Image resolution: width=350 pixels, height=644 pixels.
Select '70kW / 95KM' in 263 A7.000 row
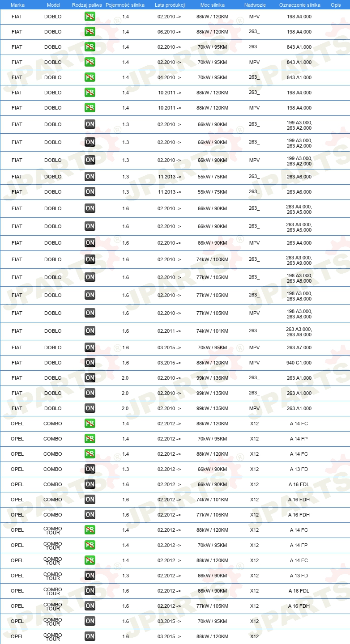pos(212,347)
